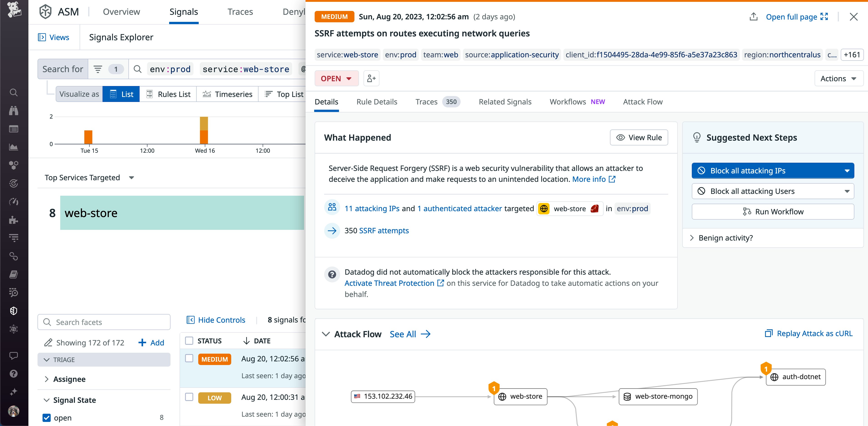Click the share/export icon near Open full page
This screenshot has width=868, height=426.
click(753, 17)
